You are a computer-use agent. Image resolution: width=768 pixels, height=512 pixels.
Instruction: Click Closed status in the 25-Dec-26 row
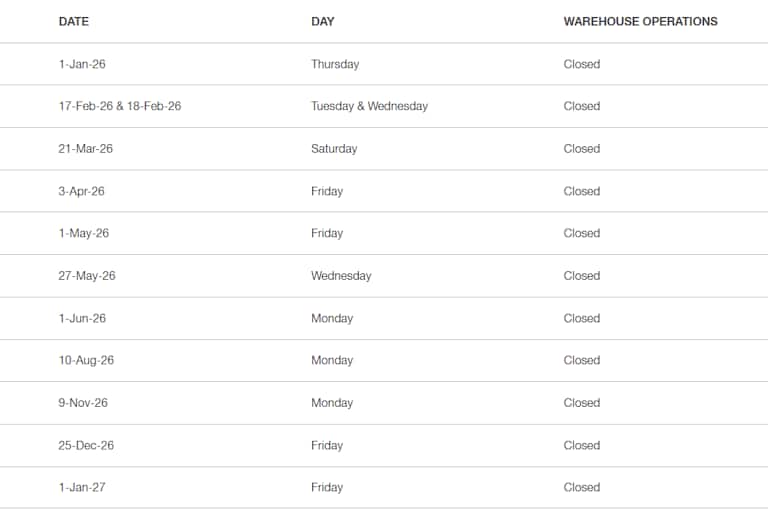pyautogui.click(x=581, y=445)
